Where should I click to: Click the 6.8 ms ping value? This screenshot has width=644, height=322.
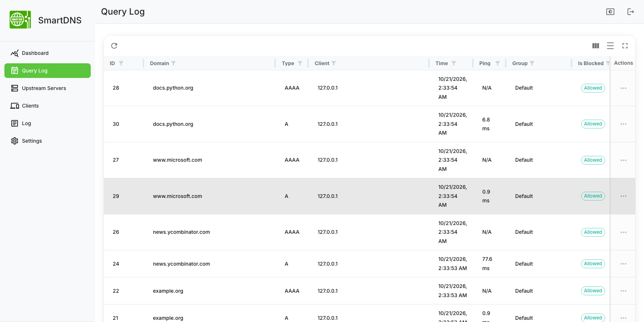(486, 124)
